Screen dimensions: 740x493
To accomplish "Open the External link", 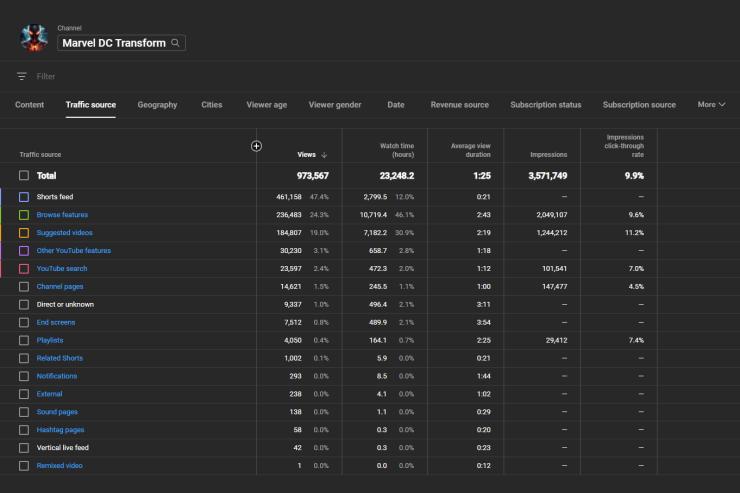I will 50,394.
